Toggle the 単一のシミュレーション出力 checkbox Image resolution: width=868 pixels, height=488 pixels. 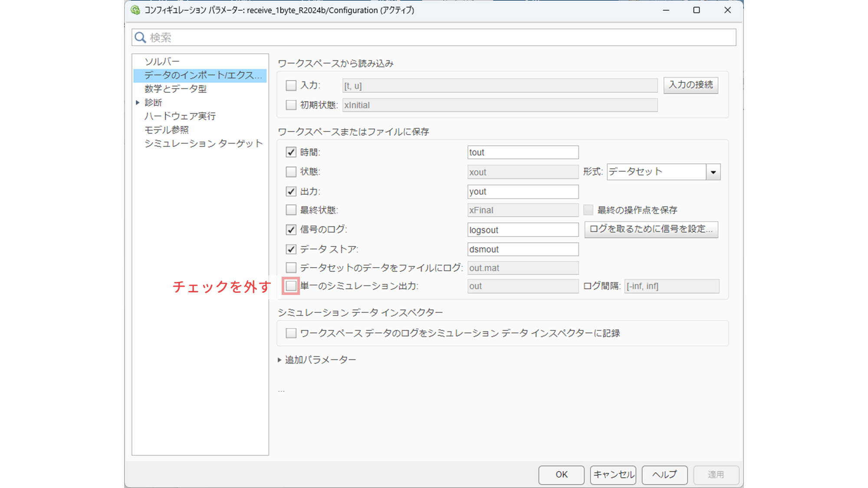(x=291, y=286)
